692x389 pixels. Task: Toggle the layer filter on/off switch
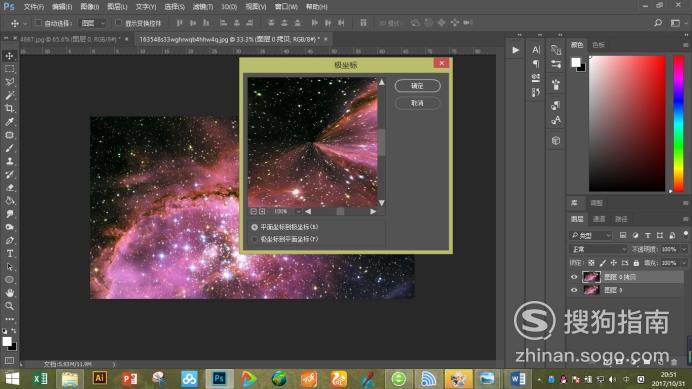[685, 234]
